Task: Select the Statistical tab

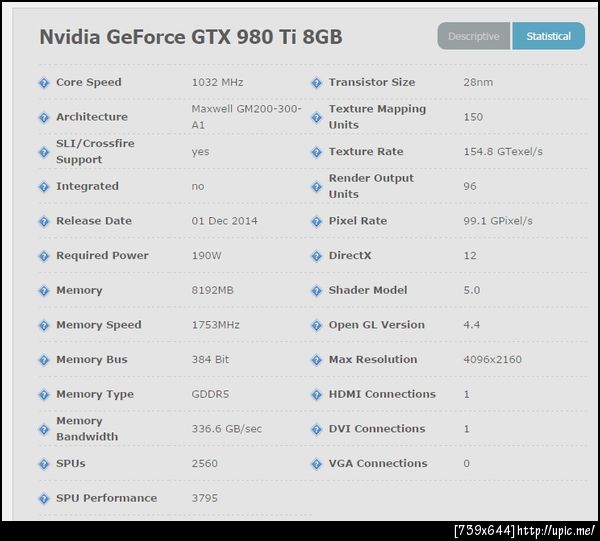Action: pos(548,36)
